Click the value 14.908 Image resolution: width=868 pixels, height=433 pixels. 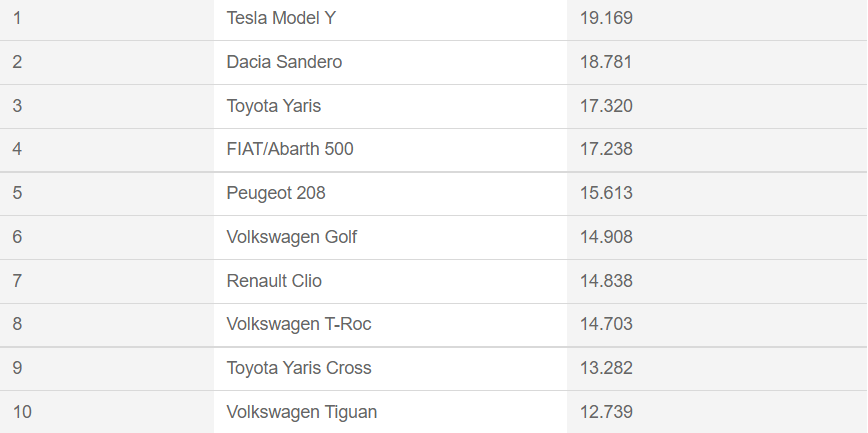[606, 237]
